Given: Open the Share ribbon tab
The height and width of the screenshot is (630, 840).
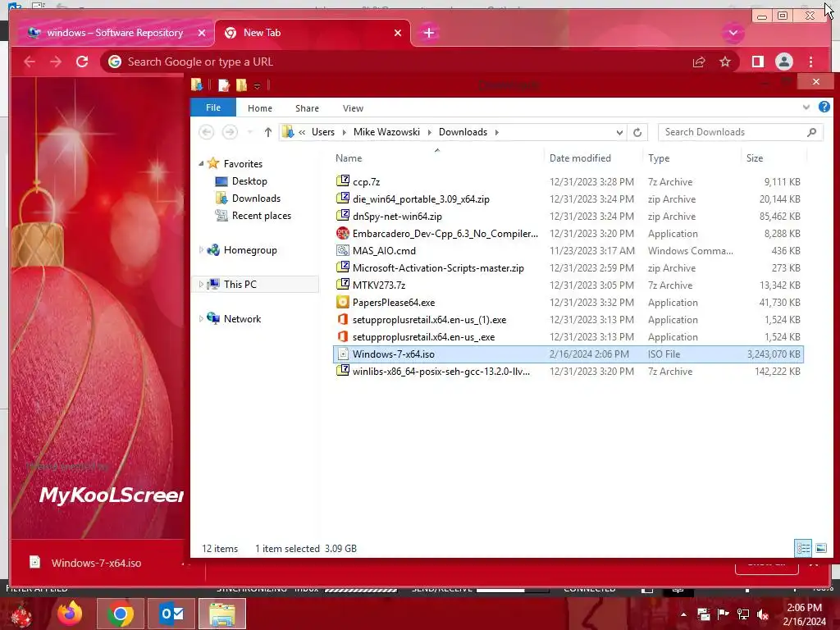Looking at the screenshot, I should pyautogui.click(x=307, y=108).
